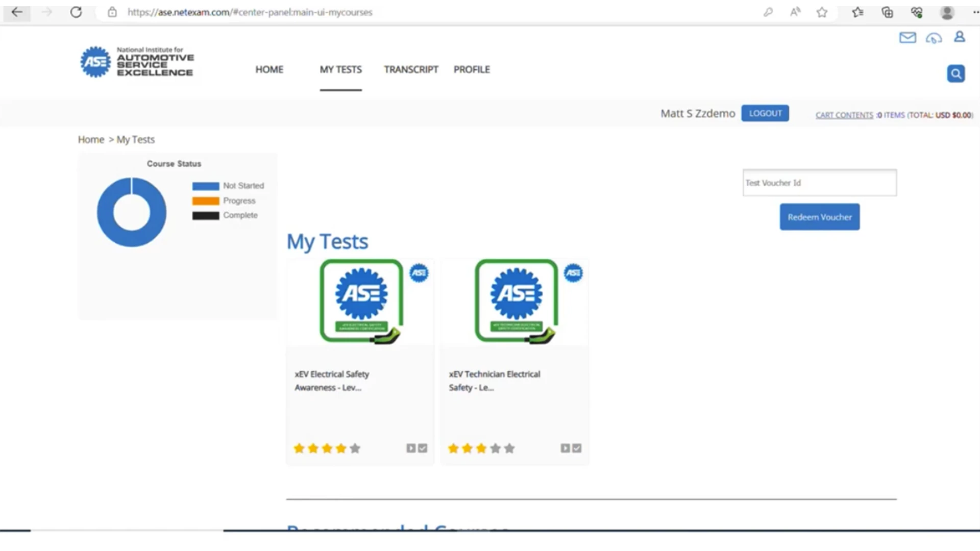Viewport: 980px width, 551px height.
Task: Click the browser refresh icon
Action: pyautogui.click(x=76, y=12)
